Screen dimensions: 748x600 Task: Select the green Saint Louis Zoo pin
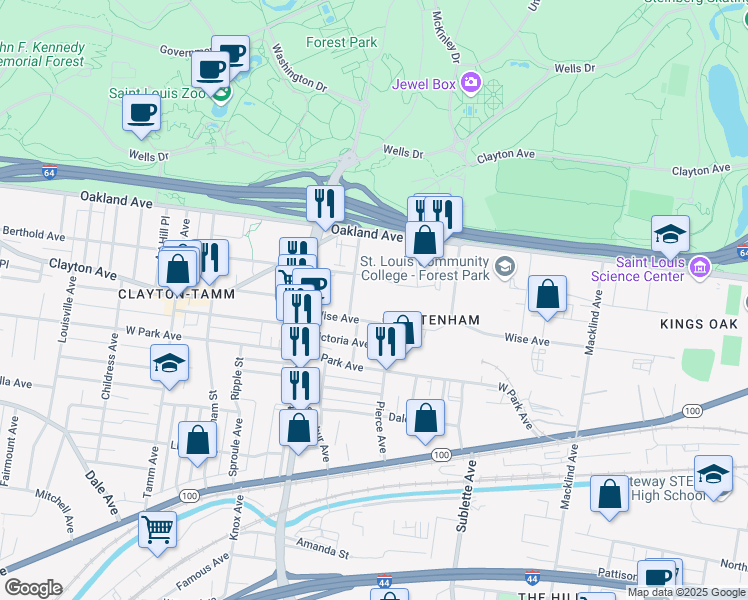tap(221, 94)
